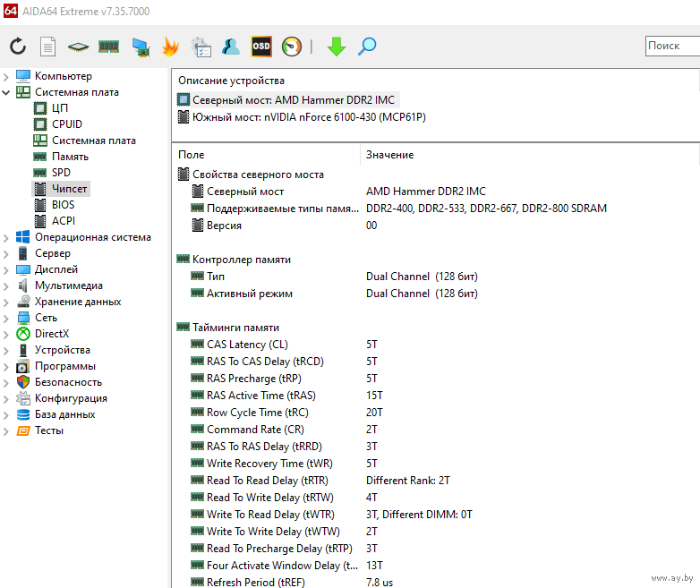Select the Конфигурация category
Screen dimensions: 700x588
coord(71,397)
